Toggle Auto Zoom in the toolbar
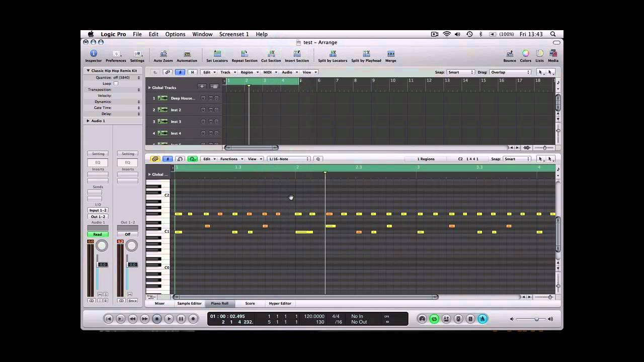 (163, 54)
